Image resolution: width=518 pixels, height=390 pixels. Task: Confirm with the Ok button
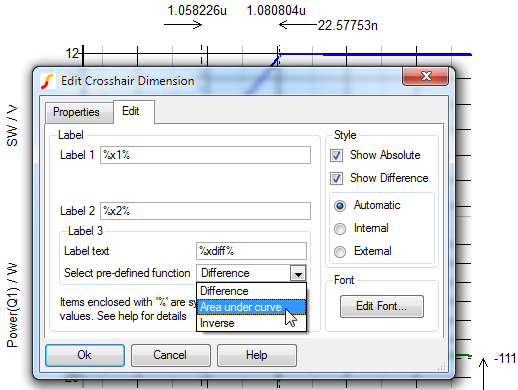85,355
